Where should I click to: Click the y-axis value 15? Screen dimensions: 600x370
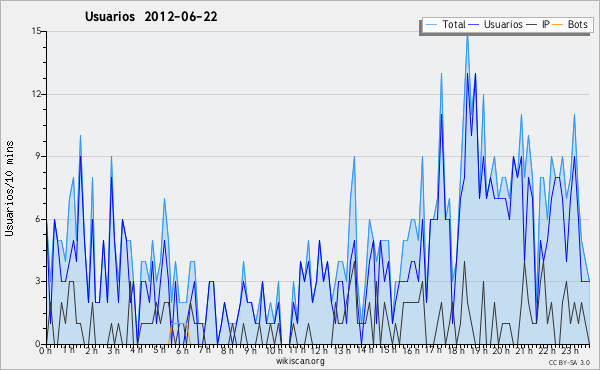(36, 31)
